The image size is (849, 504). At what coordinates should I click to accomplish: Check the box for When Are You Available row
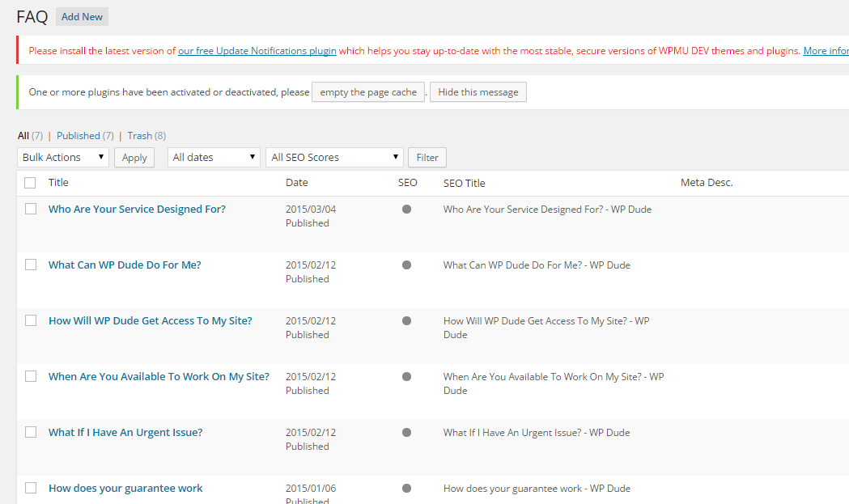(31, 376)
